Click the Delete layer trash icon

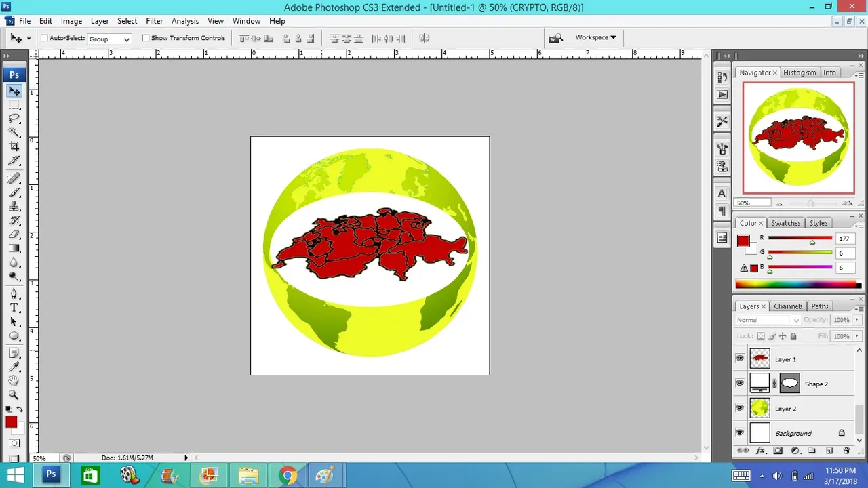(x=846, y=451)
